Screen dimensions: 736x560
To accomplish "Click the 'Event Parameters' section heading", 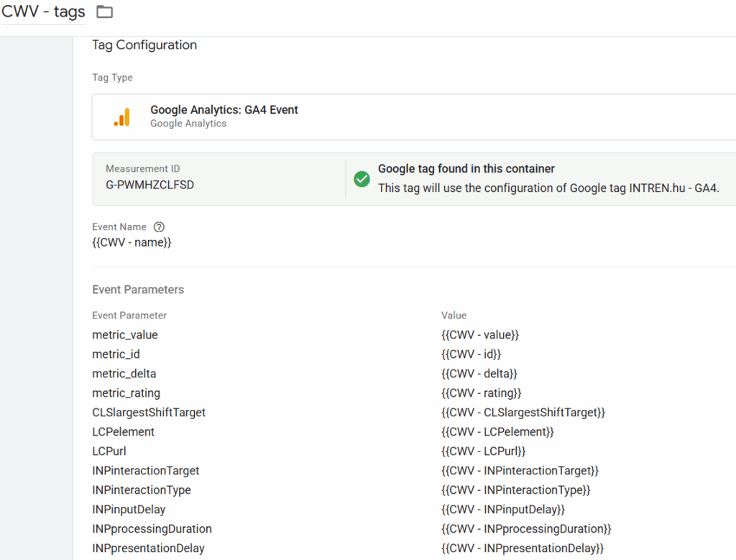I will [x=138, y=290].
